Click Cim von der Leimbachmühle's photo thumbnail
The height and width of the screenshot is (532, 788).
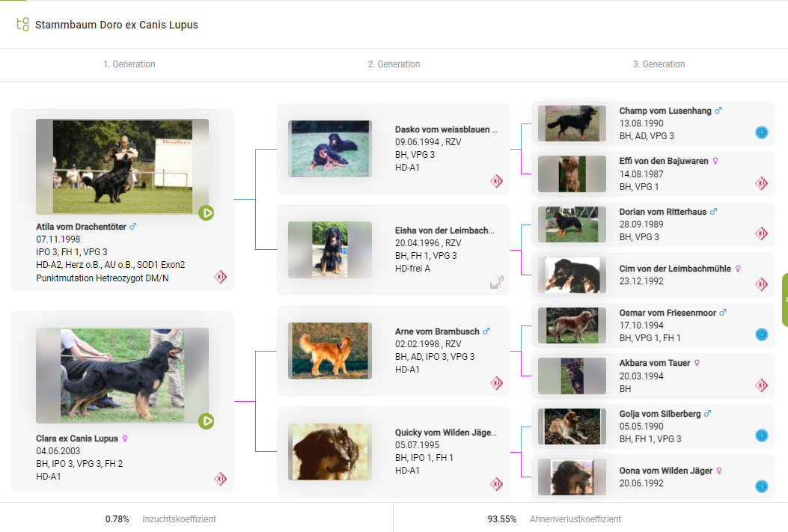pos(572,275)
